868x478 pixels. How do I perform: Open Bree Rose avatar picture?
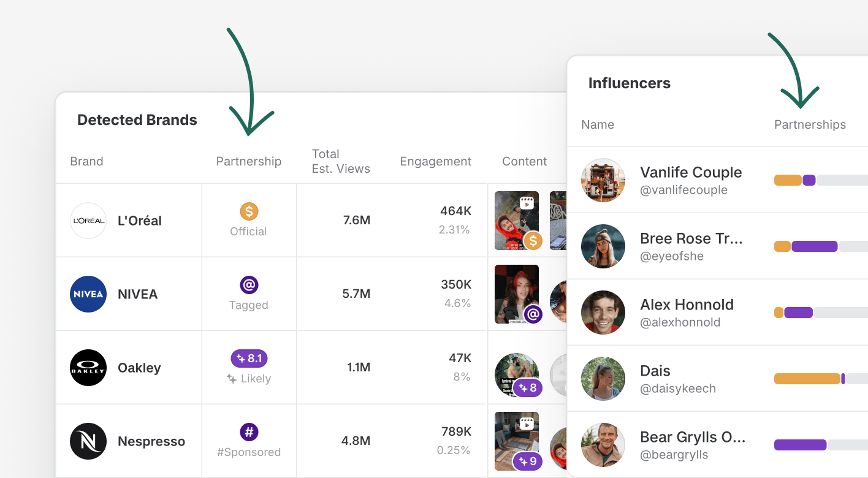point(603,246)
